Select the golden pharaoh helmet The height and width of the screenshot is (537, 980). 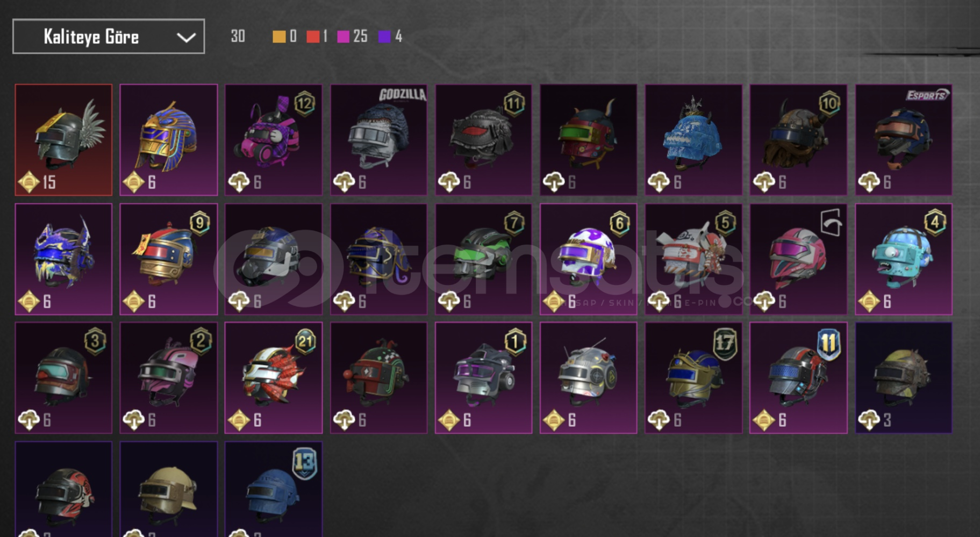point(168,140)
